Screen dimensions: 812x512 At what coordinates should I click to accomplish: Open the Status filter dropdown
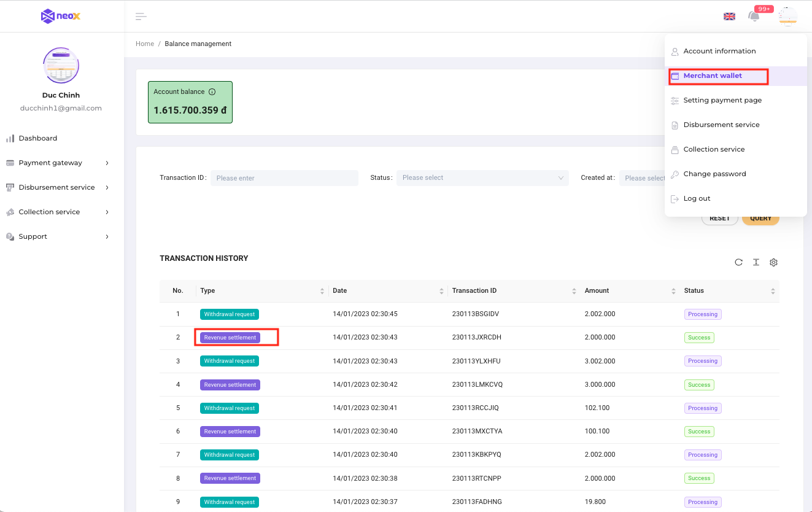pos(482,178)
